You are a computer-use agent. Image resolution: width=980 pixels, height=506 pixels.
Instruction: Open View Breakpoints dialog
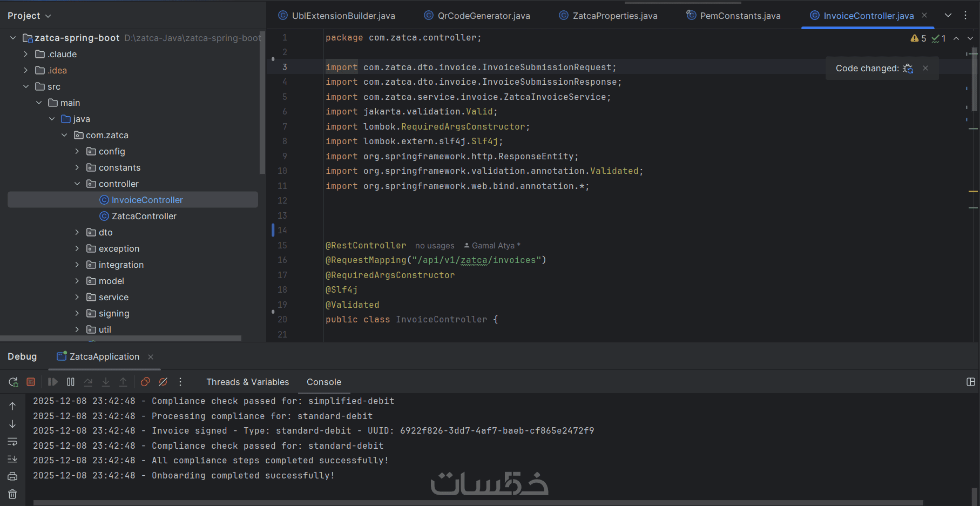[145, 382]
